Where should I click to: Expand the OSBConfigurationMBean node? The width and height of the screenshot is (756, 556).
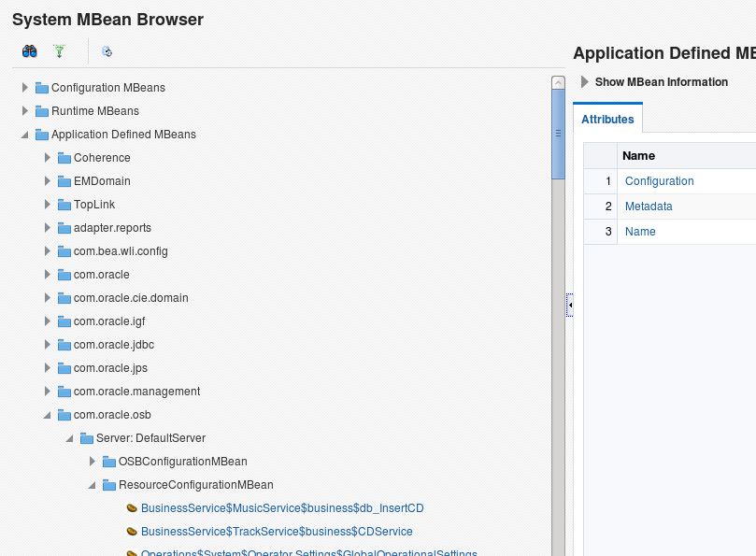tap(93, 462)
